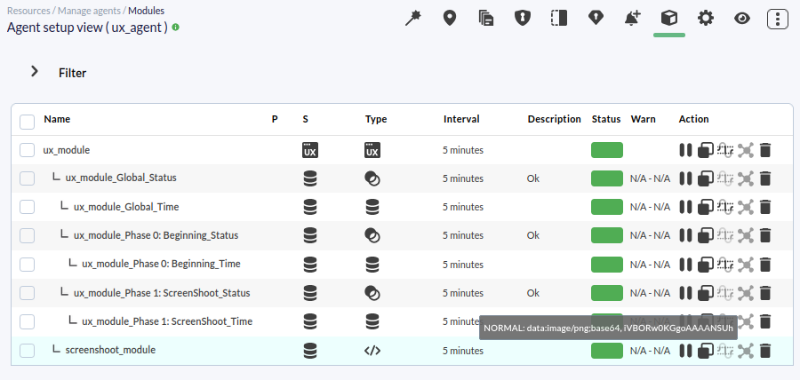Tick the select-all checkbox in header

point(27,122)
